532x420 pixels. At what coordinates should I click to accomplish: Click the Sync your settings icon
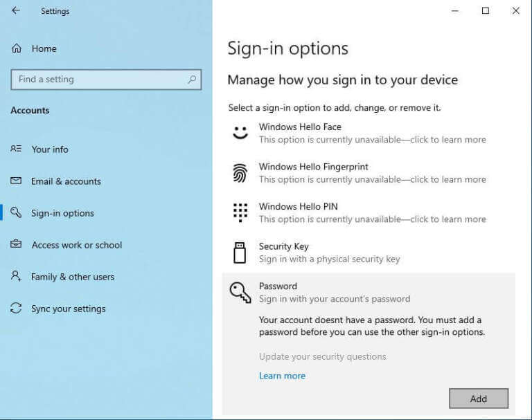(17, 309)
